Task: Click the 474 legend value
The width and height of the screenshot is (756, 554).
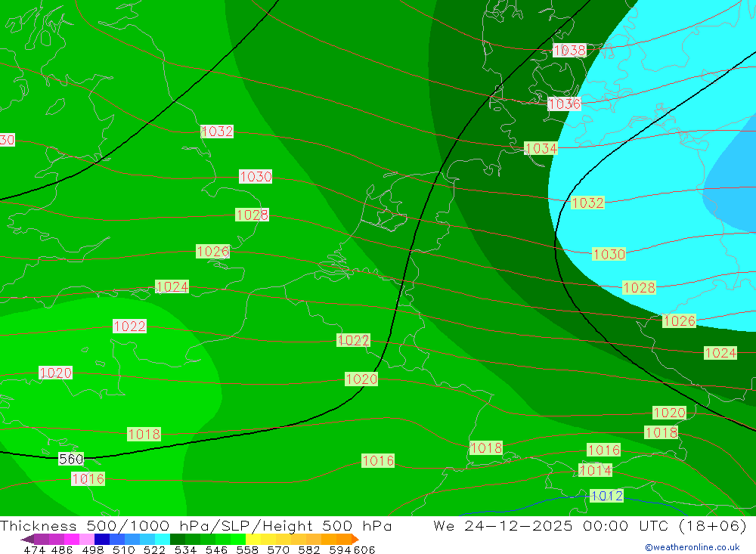Action: click(x=34, y=550)
